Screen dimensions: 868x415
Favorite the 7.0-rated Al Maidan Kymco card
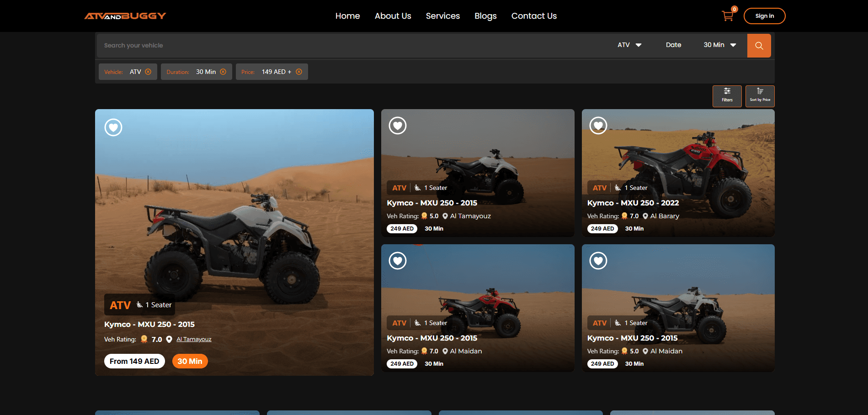coord(398,261)
